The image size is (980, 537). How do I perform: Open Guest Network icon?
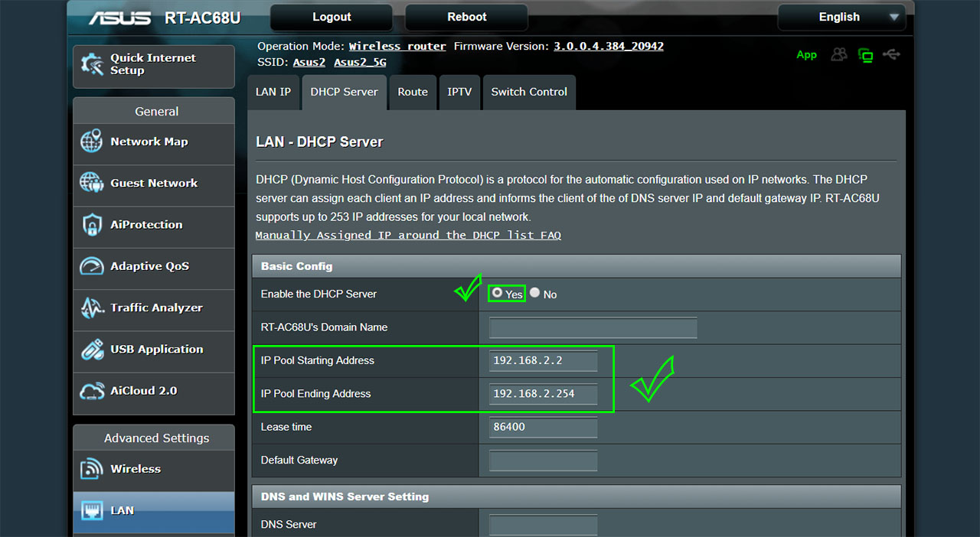coord(92,183)
